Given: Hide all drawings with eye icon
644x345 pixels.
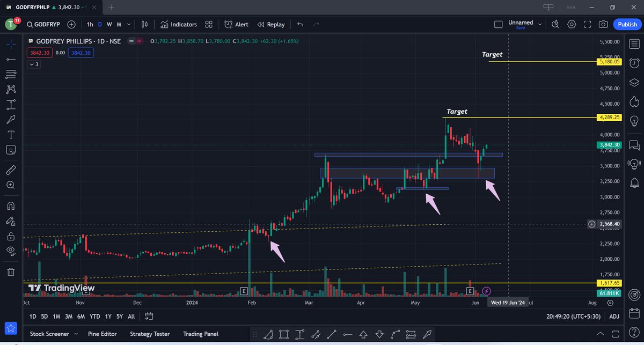Looking at the screenshot, I should click(x=11, y=251).
